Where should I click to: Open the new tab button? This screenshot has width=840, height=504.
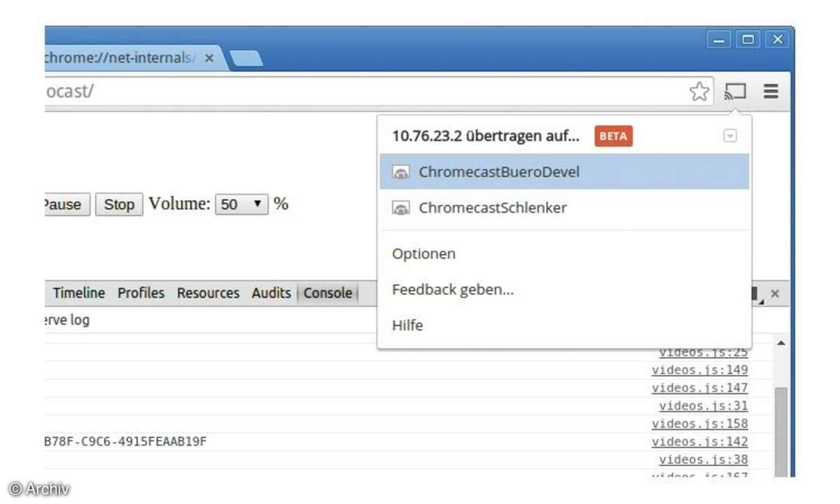pos(246,59)
